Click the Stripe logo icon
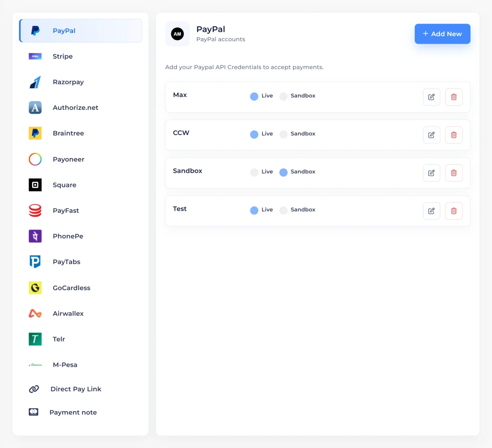Viewport: 492px width, 448px height. pos(35,56)
